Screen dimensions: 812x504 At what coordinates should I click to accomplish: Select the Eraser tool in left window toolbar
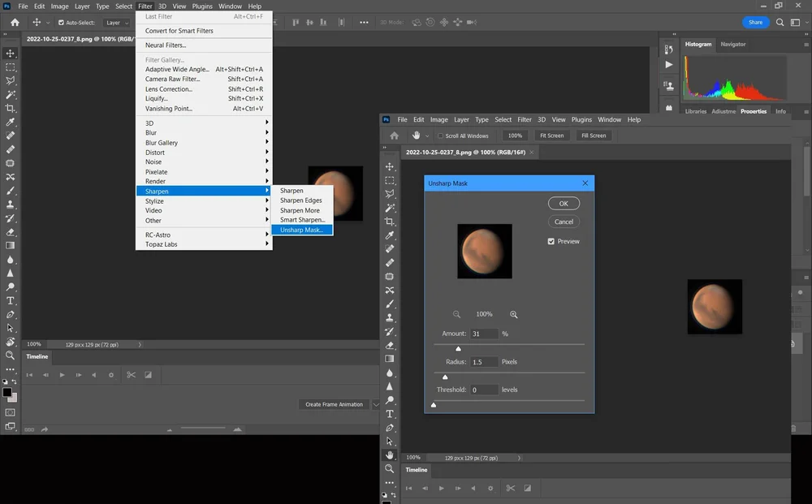(10, 232)
